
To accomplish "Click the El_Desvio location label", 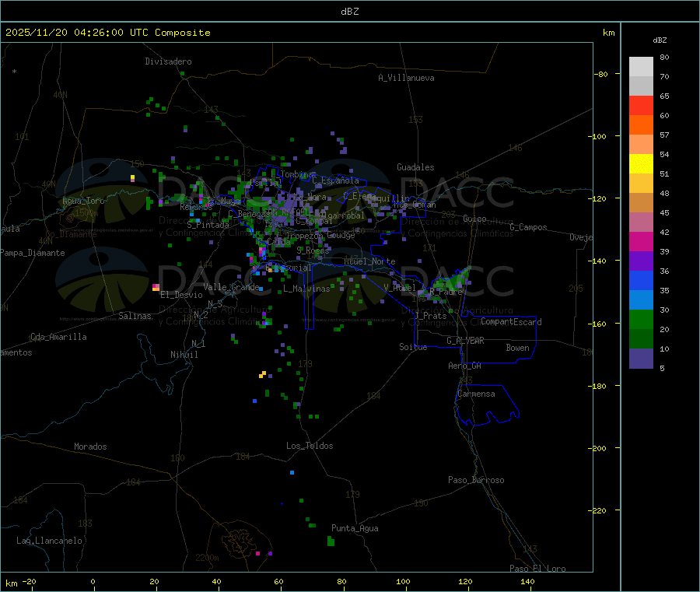I will [x=181, y=295].
